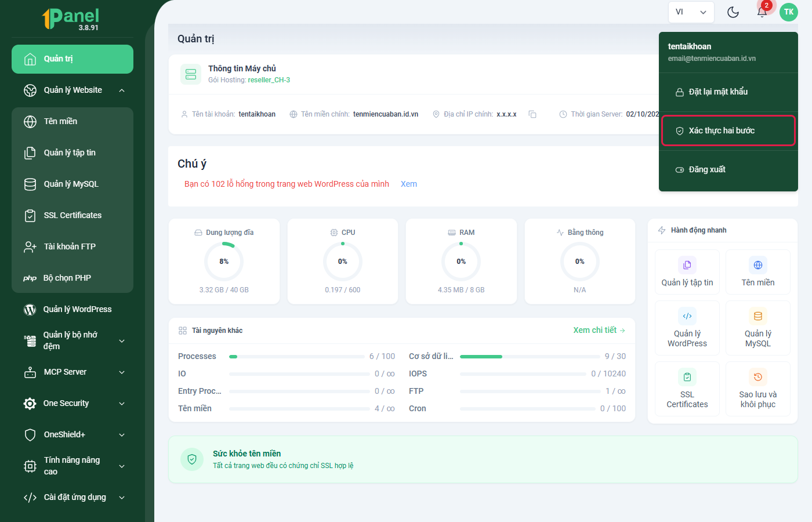
Task: Toggle dark mode with the moon icon
Action: tap(733, 12)
